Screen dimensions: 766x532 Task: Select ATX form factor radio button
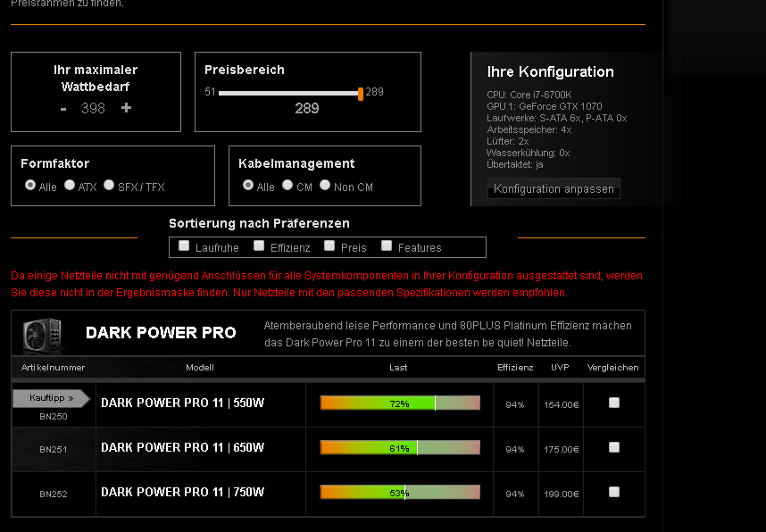click(x=70, y=185)
